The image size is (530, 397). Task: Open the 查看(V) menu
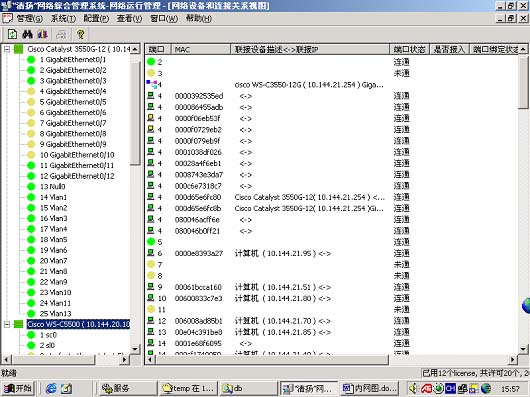[129, 18]
